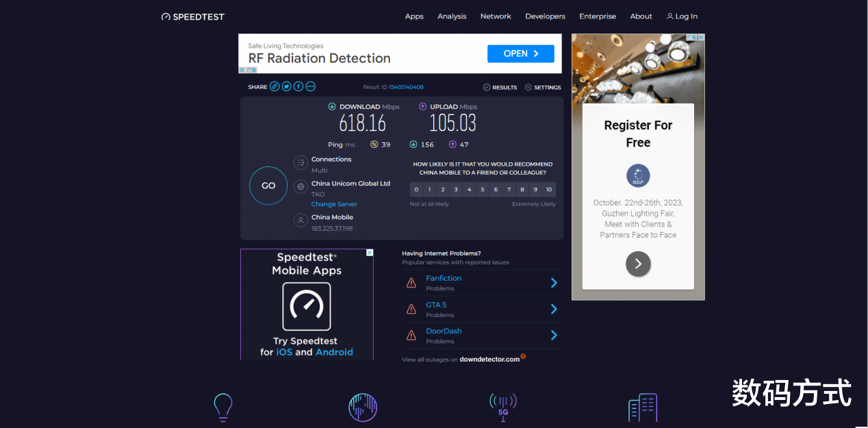The height and width of the screenshot is (428, 868).
Task: Click the server globe icon
Action: click(300, 186)
